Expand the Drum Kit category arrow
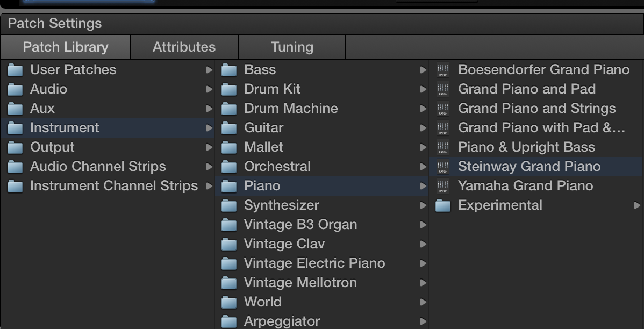The width and height of the screenshot is (644, 329). (423, 89)
